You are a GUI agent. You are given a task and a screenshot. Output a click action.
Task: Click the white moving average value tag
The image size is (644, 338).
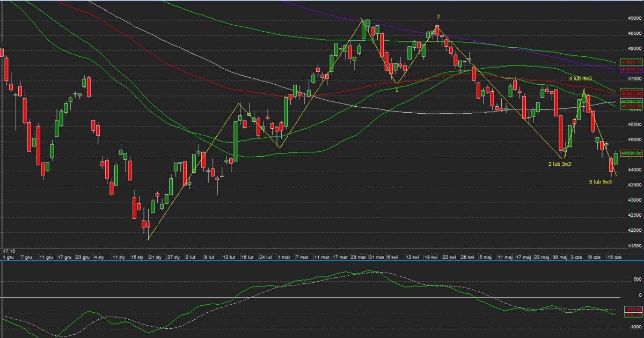631,101
